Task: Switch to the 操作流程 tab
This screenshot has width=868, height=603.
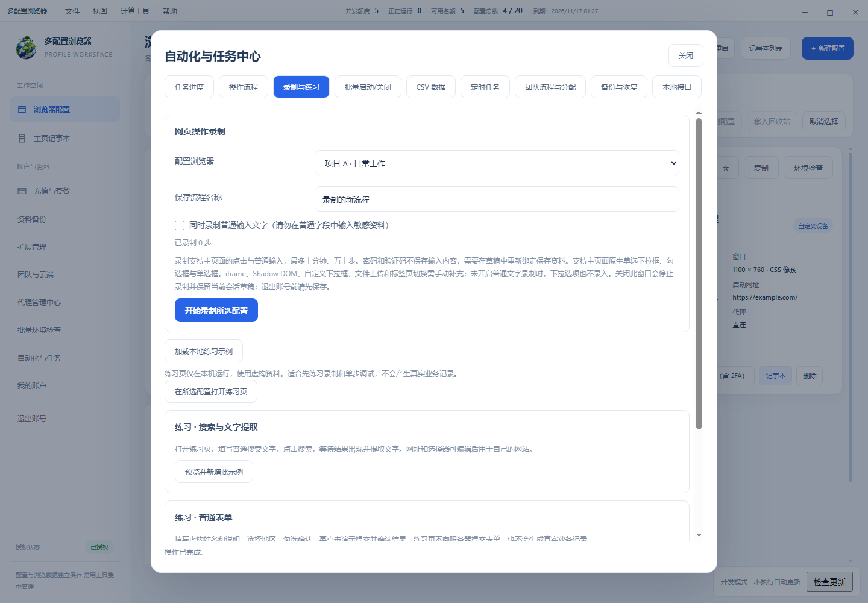Action: 244,87
